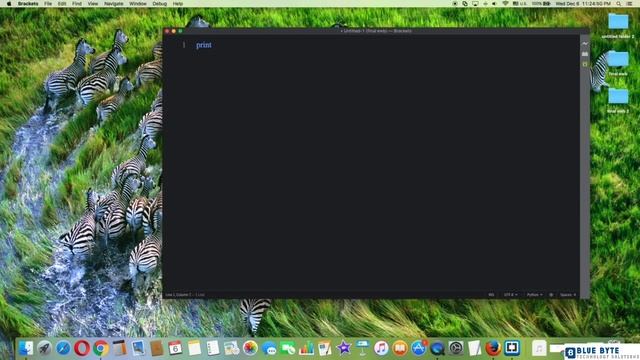Screen dimensions: 640x360
Task: Select the 'final web' desktop folder
Action: 618,62
